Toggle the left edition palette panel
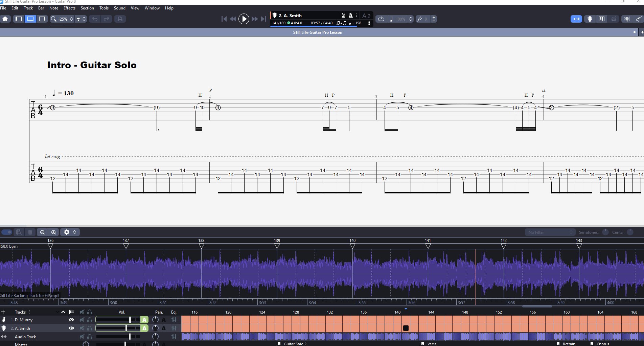 [x=19, y=19]
